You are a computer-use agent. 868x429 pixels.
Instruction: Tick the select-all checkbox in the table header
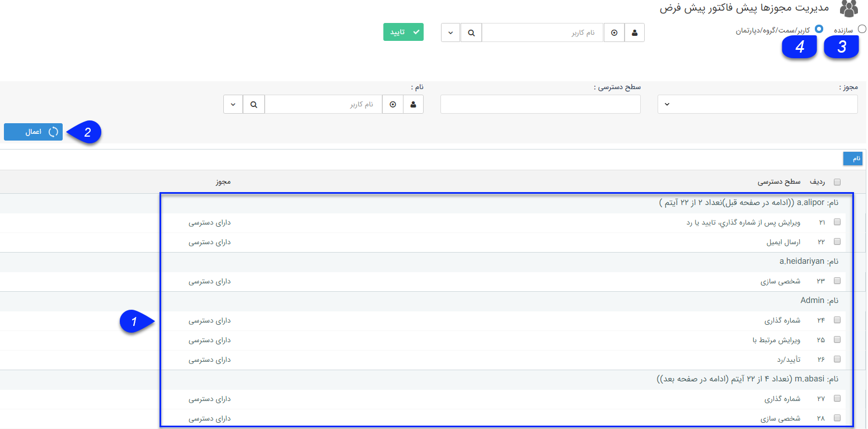point(837,182)
